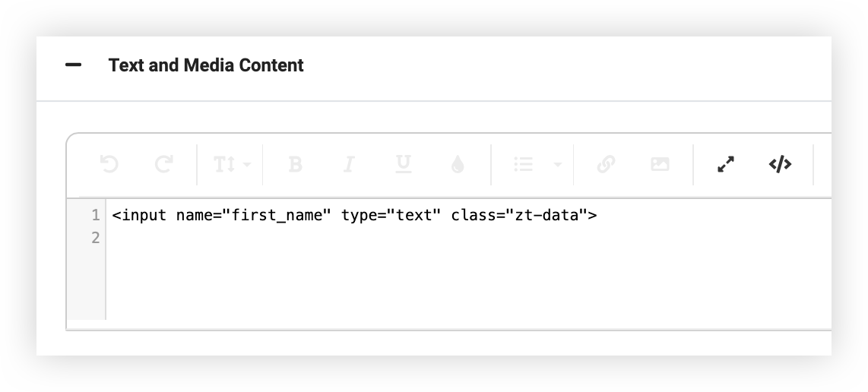This screenshot has height=392, width=868.
Task: Click the Undo icon in editor toolbar
Action: tap(109, 164)
